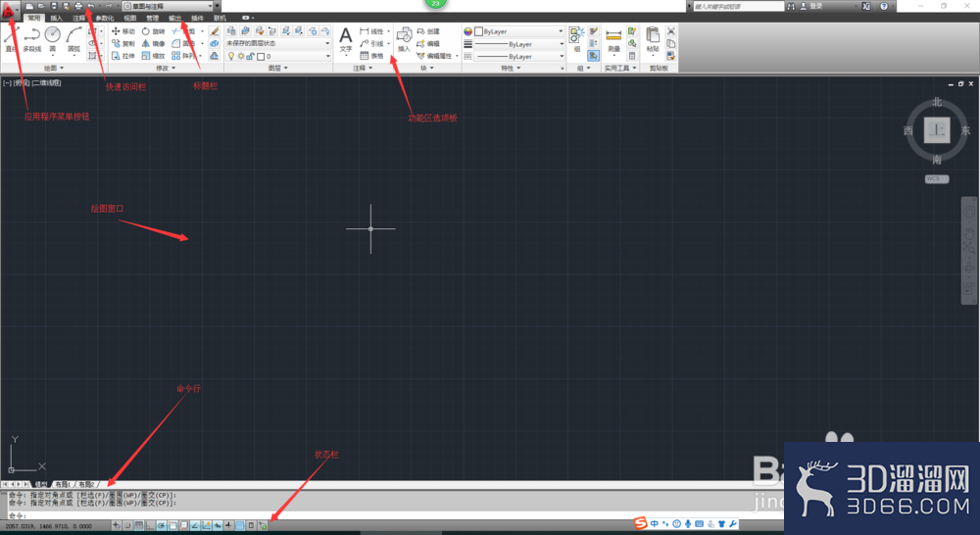This screenshot has height=535, width=980.
Task: Switch to the Insert (插入) ribbon tab
Action: click(x=56, y=18)
